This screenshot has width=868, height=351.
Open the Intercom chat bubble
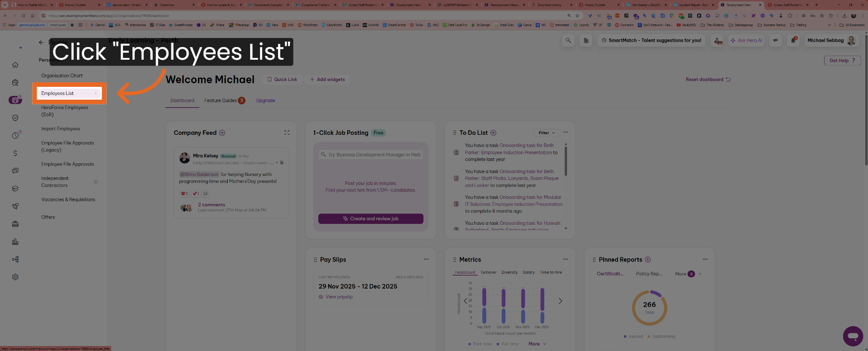pos(853,336)
